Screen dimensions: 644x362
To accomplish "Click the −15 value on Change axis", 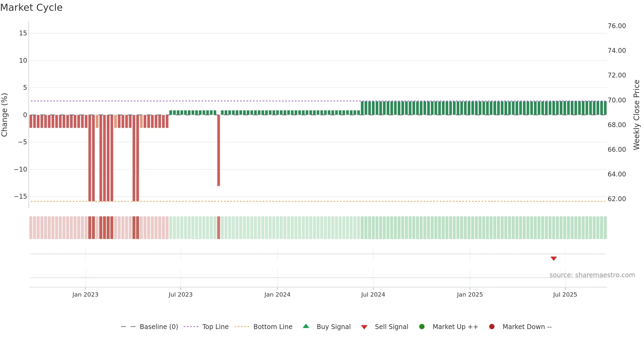I will pyautogui.click(x=21, y=197).
